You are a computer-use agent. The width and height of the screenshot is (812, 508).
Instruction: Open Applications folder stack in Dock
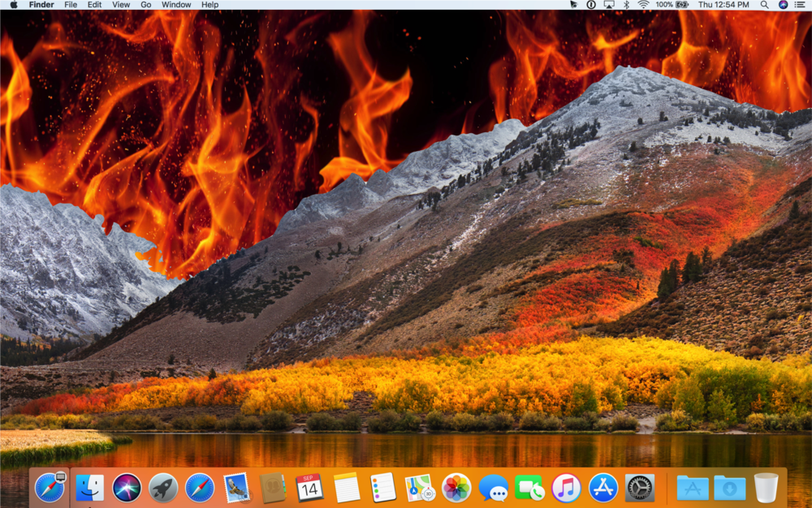[x=693, y=488]
